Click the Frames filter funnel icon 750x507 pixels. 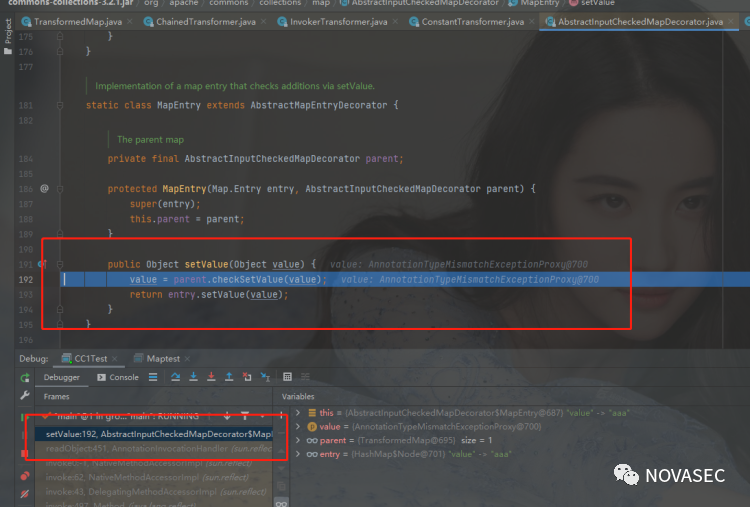(245, 416)
